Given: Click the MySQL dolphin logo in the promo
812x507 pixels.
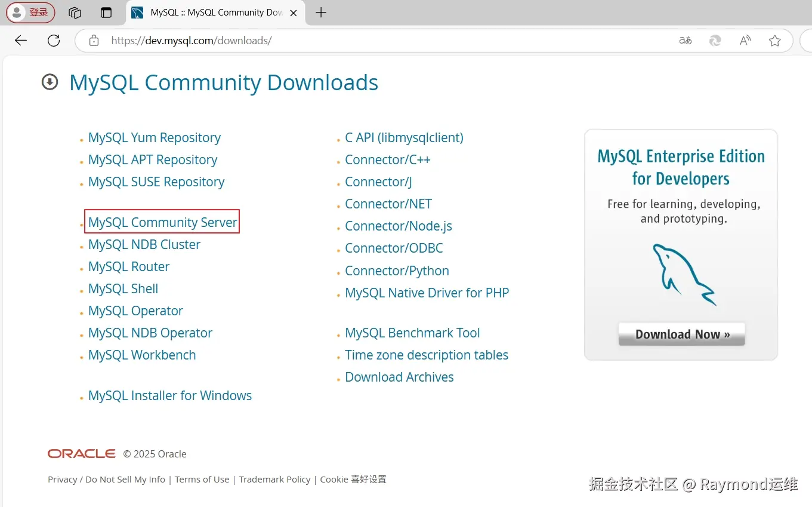Looking at the screenshot, I should tap(684, 274).
